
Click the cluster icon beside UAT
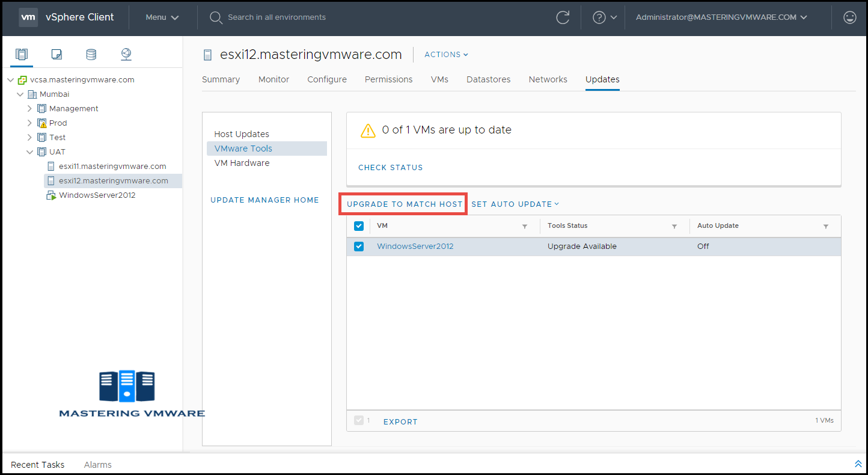41,152
